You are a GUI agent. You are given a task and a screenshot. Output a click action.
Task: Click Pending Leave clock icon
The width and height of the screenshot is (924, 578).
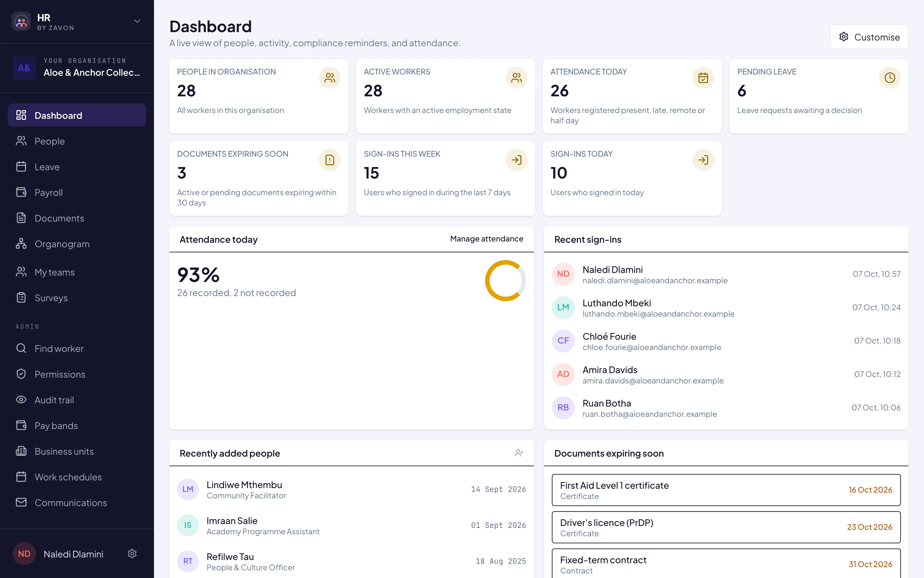[x=890, y=78]
